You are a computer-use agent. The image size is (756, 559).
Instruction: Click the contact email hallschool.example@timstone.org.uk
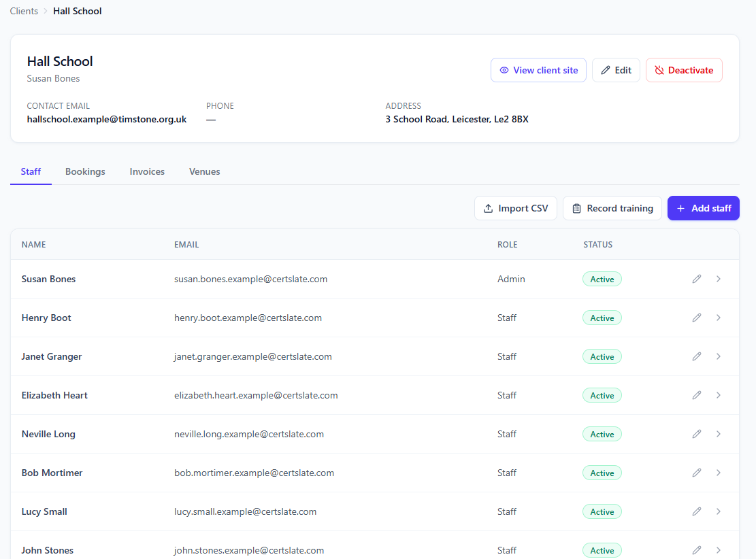click(x=107, y=120)
